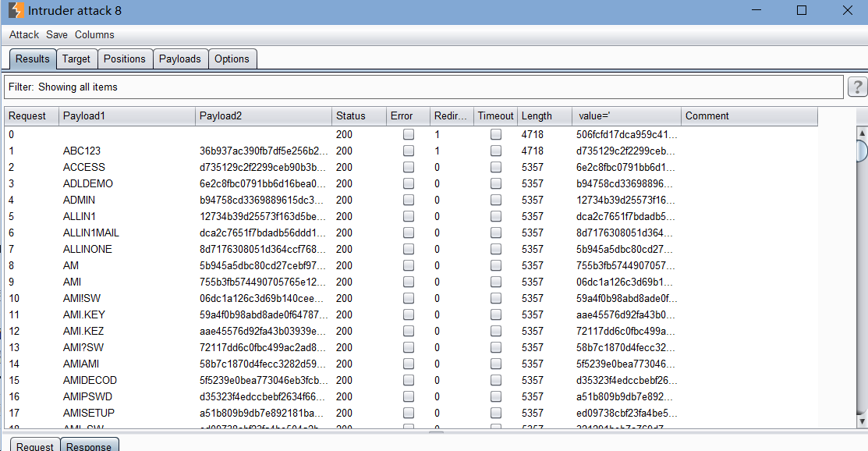Sort by the Status column header
Image resolution: width=868 pixels, height=451 pixels.
tap(359, 115)
